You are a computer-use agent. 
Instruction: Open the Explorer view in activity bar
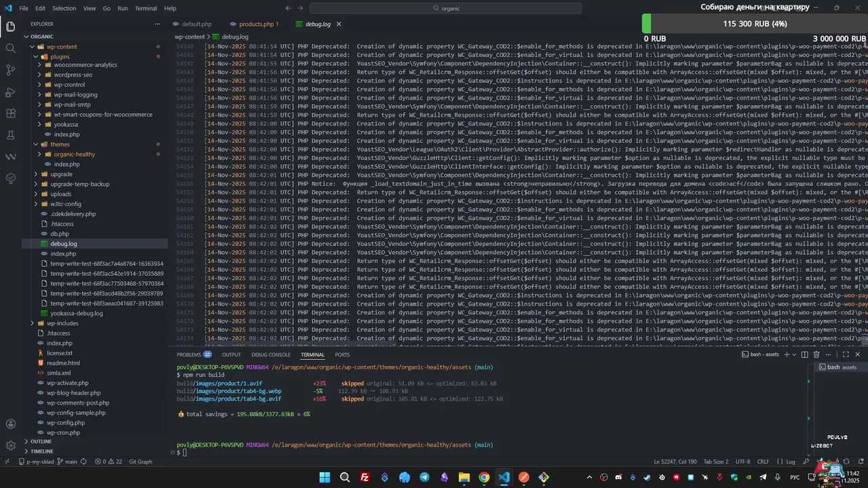click(x=10, y=26)
